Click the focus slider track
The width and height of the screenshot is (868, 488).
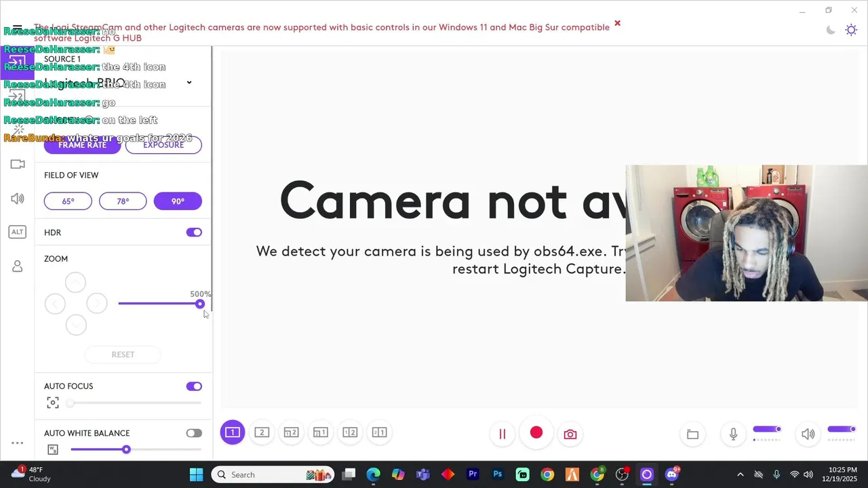click(136, 403)
